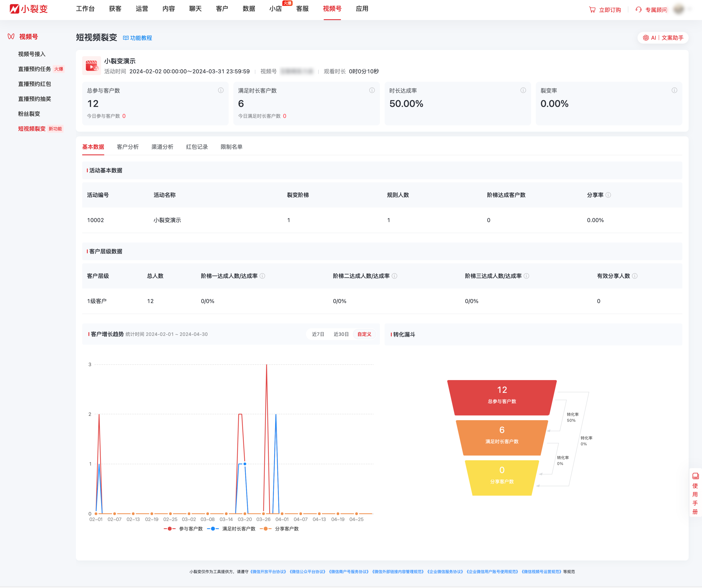Open the 获客 top menu

tap(115, 9)
